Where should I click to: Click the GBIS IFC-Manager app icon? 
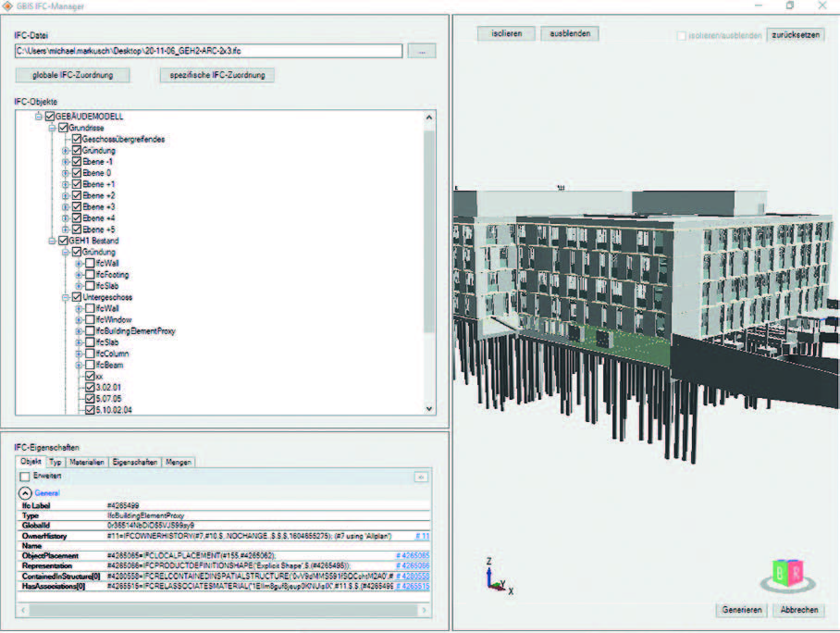[x=7, y=6]
